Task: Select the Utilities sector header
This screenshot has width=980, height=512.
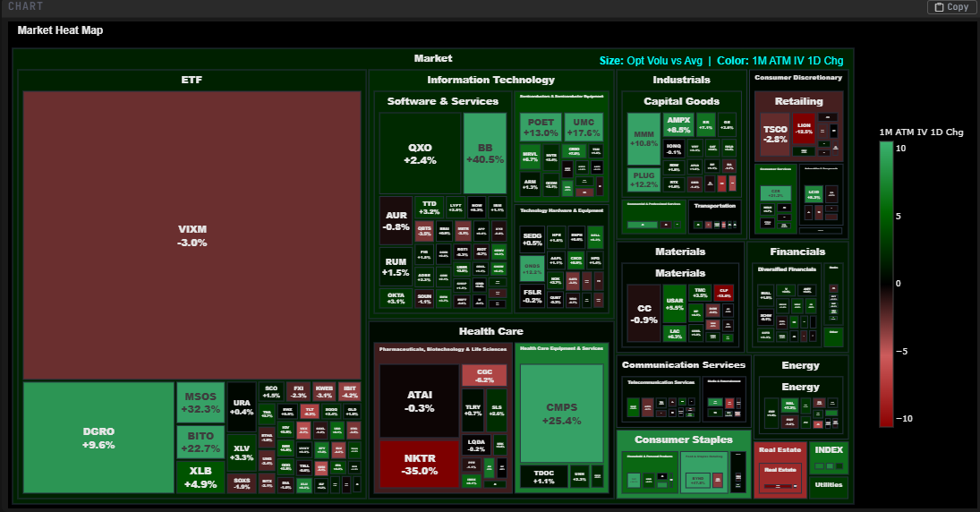Action: coord(829,484)
